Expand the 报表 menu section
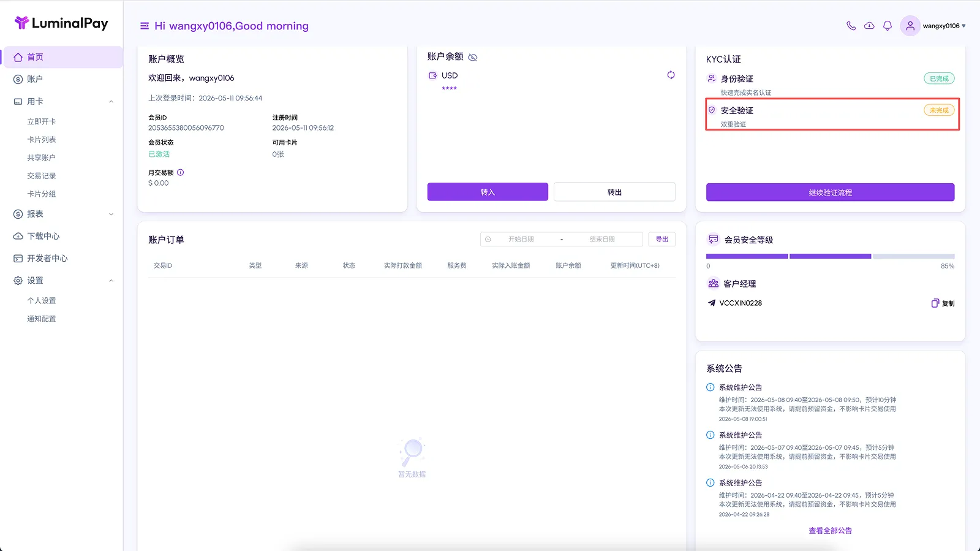 [111, 215]
